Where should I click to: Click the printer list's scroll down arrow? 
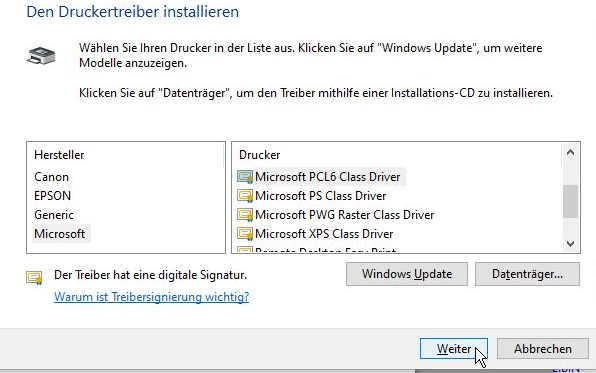(x=570, y=243)
